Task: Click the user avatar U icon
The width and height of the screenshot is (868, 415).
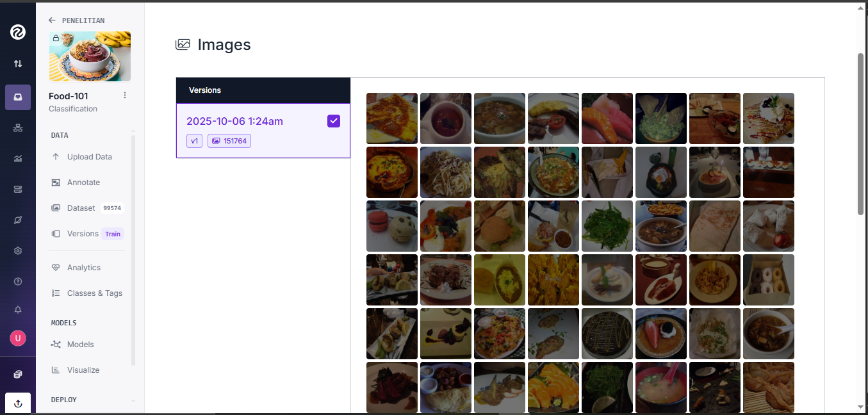Action: (18, 338)
